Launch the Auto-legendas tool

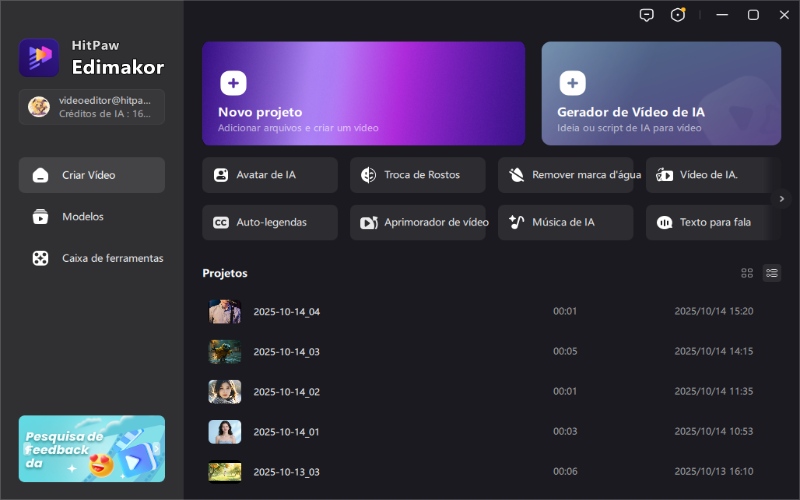click(270, 222)
